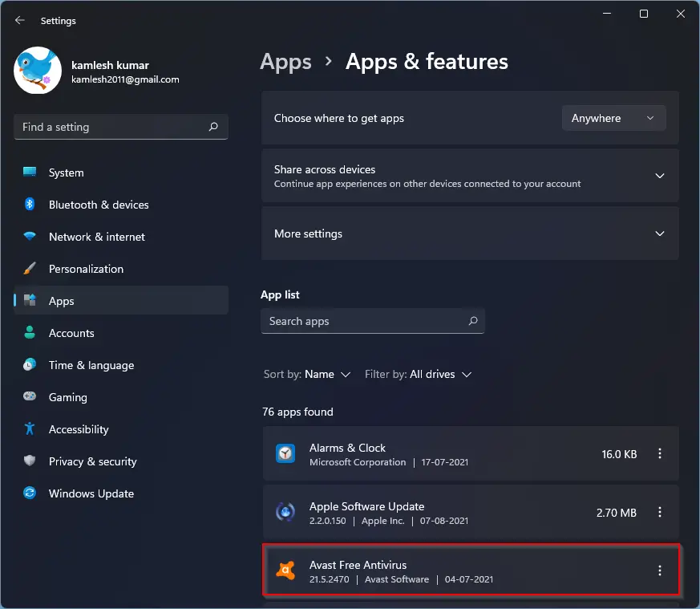The height and width of the screenshot is (609, 700).
Task: Click the Bluetooth icon in the sidebar
Action: point(30,204)
